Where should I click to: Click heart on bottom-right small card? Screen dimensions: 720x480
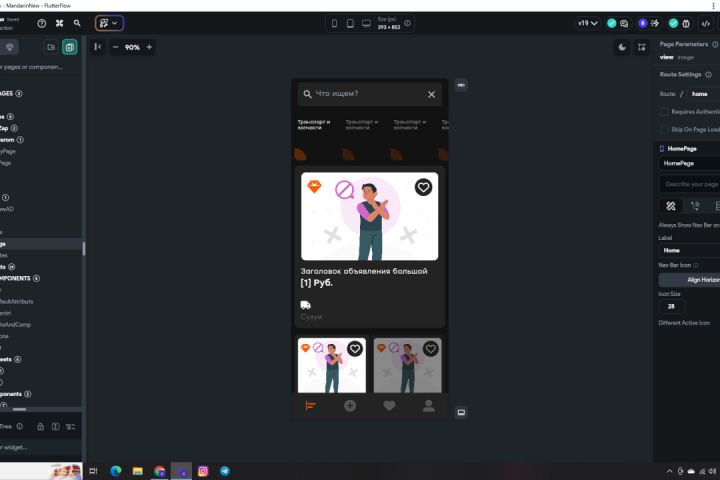point(431,349)
